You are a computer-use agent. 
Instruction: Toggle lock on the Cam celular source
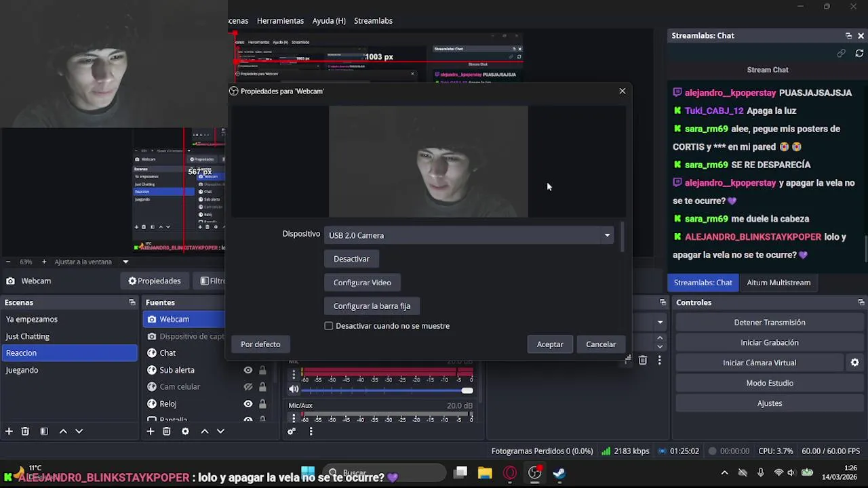(x=262, y=387)
